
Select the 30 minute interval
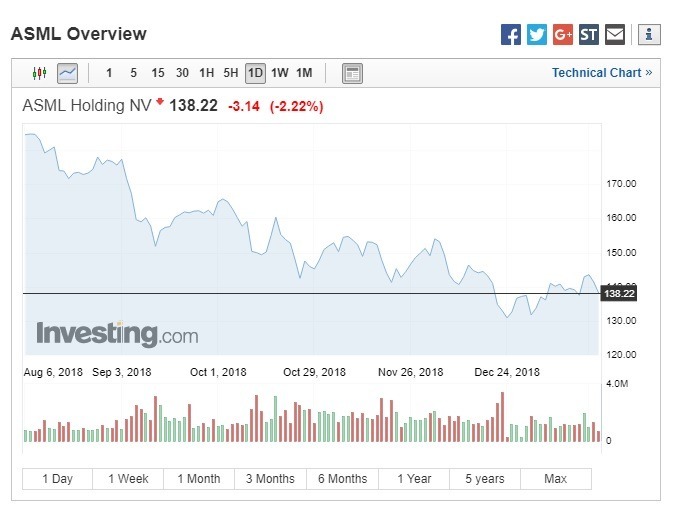[182, 73]
